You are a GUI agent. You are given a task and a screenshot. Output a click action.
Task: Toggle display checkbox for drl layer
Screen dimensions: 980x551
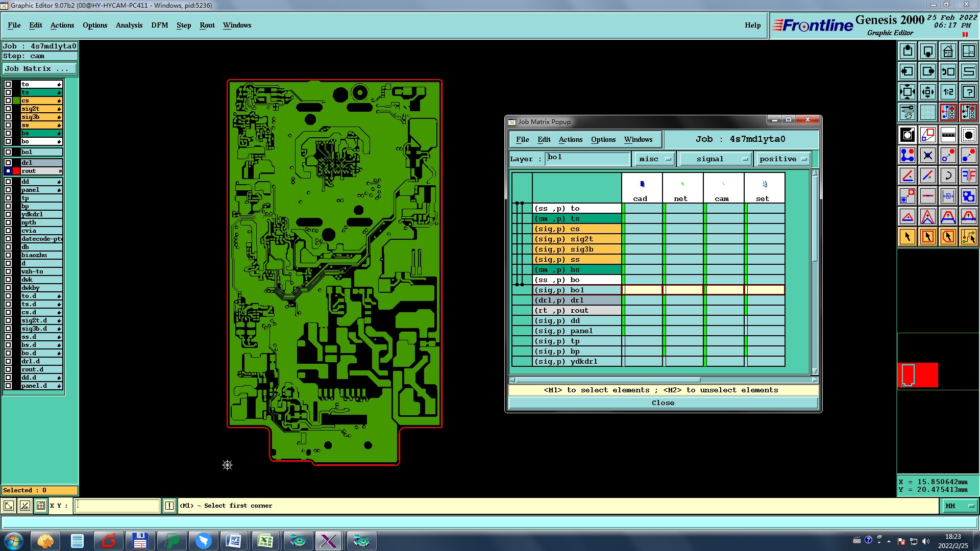[x=8, y=163]
